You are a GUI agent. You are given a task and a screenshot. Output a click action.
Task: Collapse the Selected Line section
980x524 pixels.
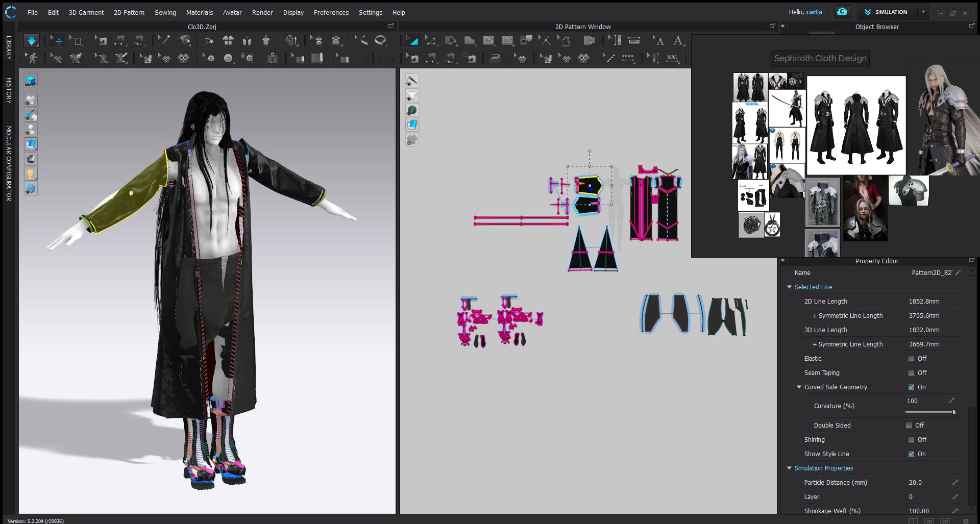pyautogui.click(x=790, y=287)
